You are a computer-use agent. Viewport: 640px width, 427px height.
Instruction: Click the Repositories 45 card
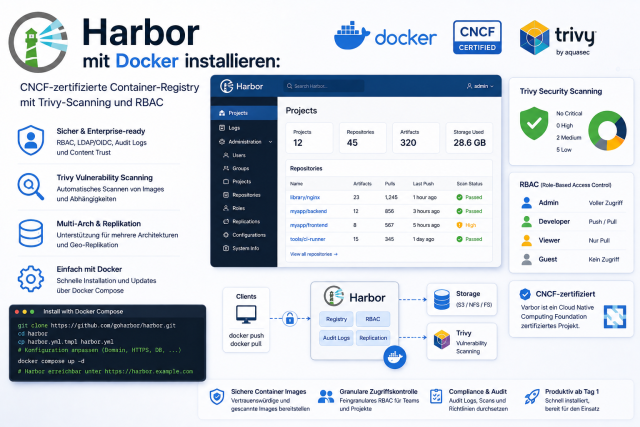click(362, 138)
